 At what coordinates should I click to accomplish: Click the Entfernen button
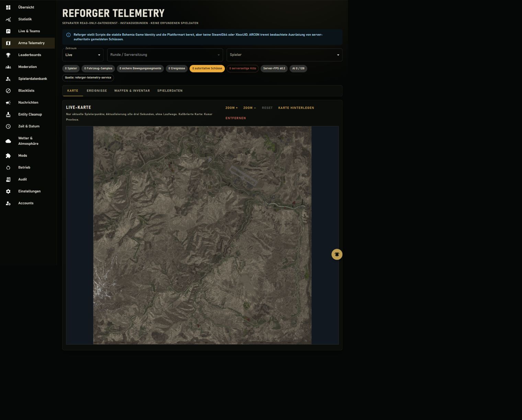(x=236, y=118)
